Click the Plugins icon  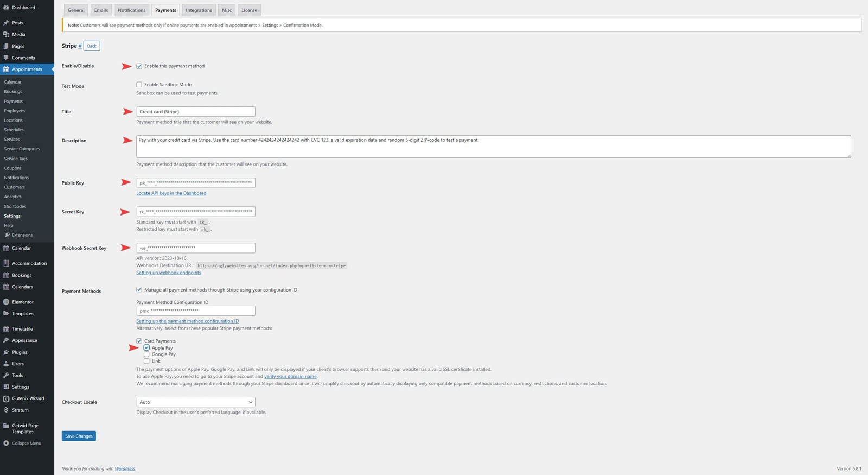pyautogui.click(x=6, y=352)
